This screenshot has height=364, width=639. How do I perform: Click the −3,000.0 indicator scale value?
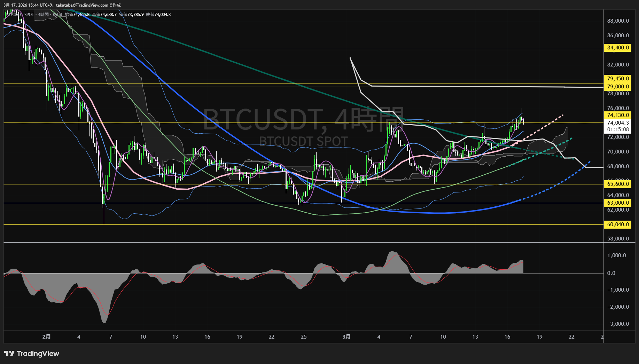tap(618, 324)
